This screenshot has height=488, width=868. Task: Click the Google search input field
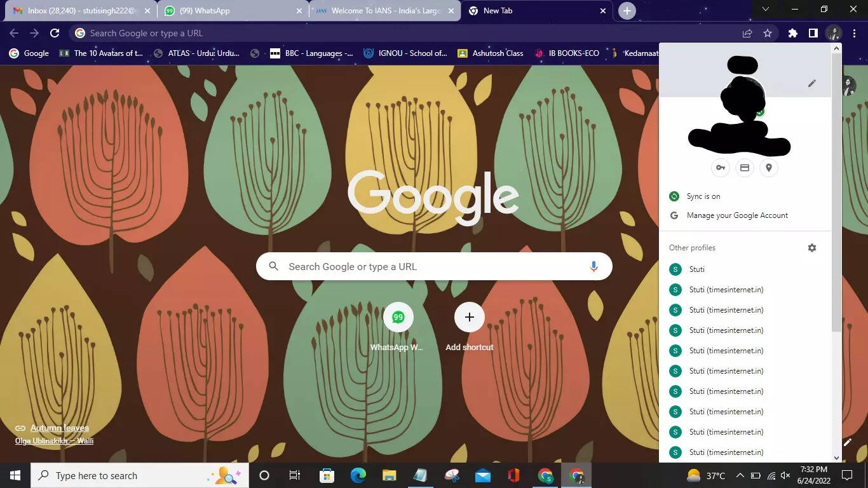(x=434, y=266)
